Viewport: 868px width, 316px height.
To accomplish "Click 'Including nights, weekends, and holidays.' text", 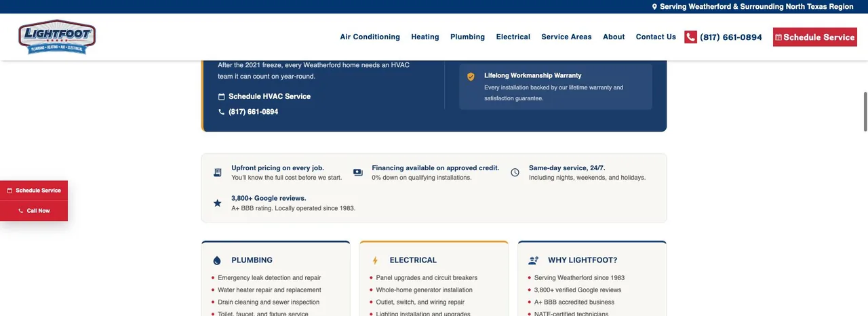I will [587, 178].
